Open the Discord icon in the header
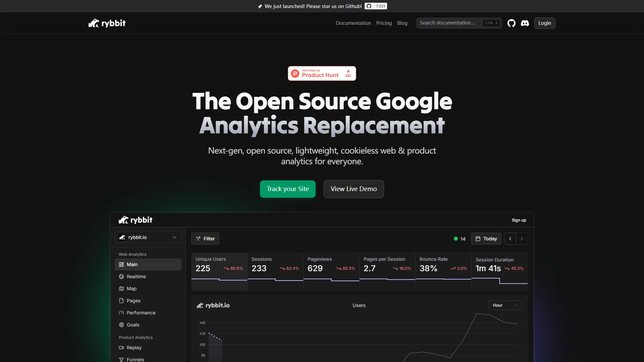 click(x=525, y=23)
